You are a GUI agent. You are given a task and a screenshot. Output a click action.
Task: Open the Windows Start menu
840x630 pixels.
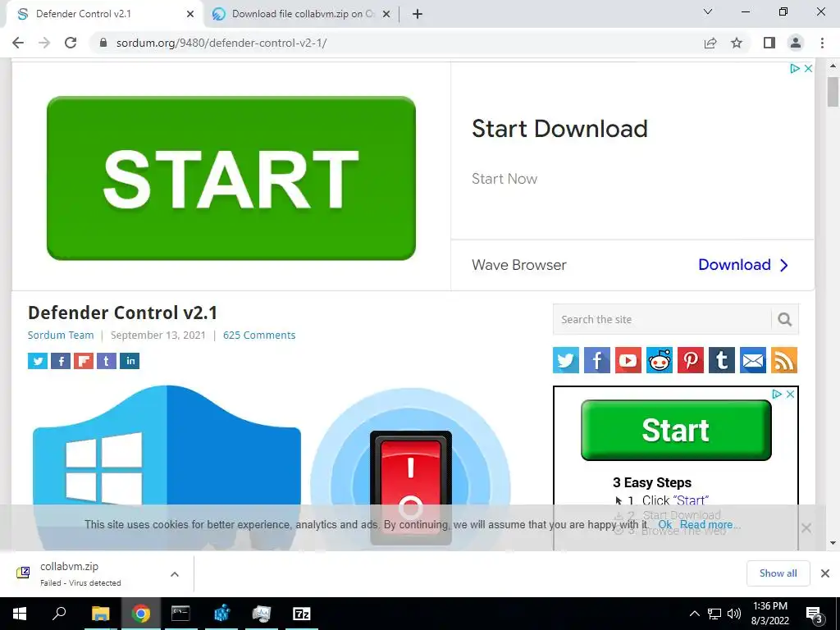(20, 614)
